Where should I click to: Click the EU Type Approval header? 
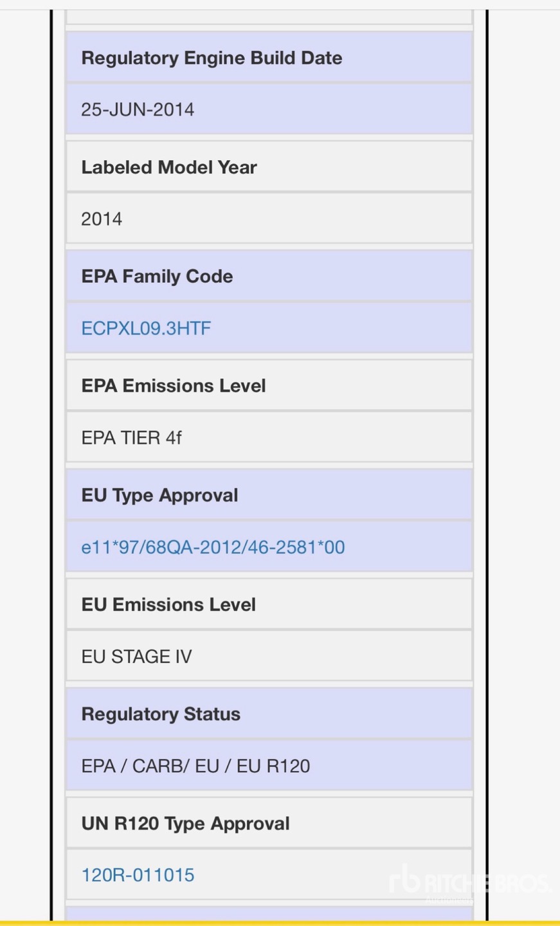coord(159,495)
